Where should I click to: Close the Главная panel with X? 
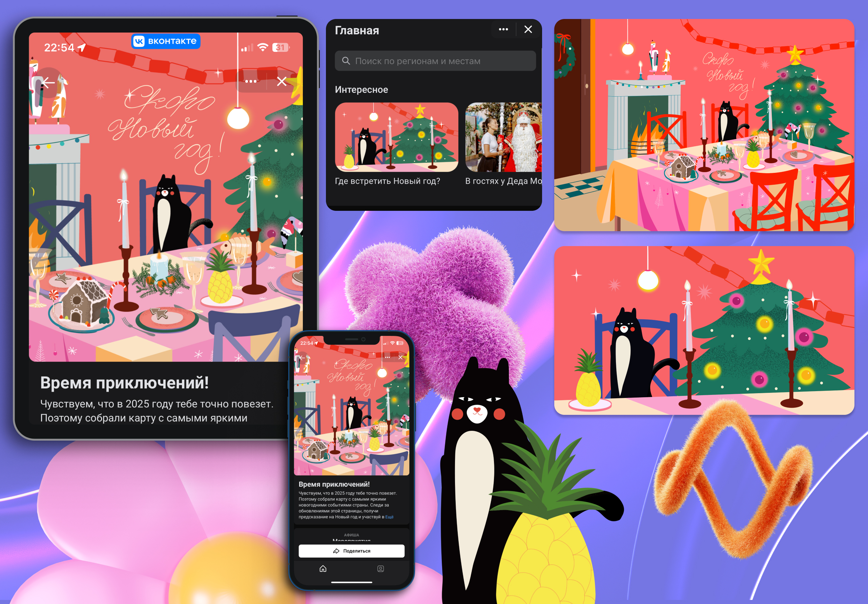click(x=528, y=29)
